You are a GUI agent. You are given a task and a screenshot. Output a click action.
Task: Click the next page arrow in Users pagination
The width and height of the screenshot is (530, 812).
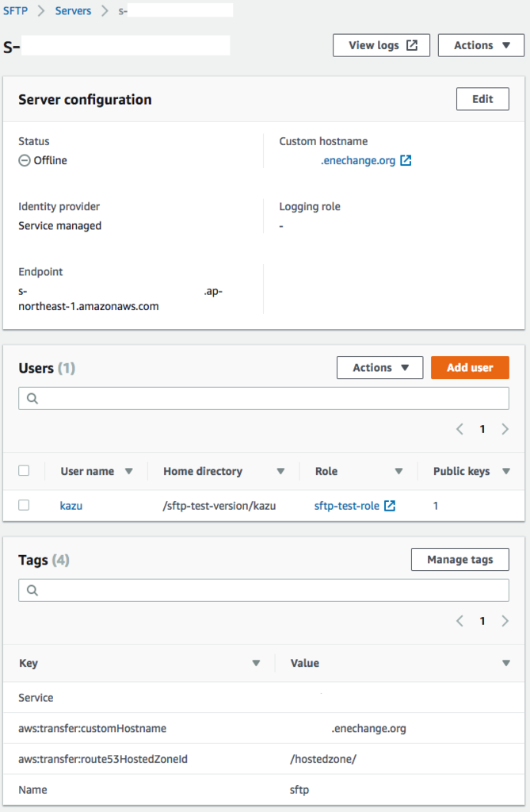(505, 428)
